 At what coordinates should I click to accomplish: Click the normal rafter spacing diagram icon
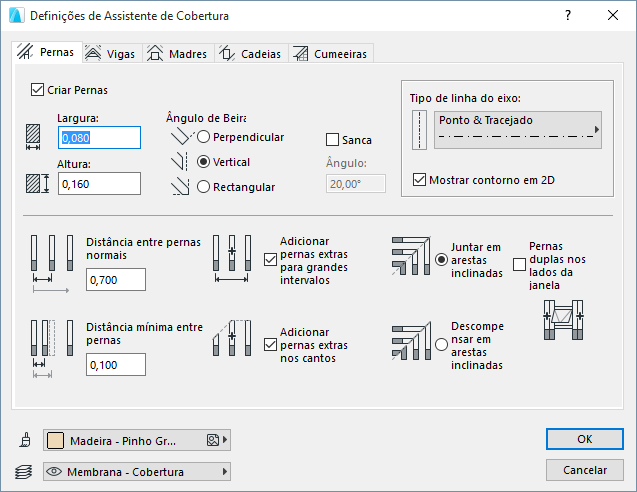coord(52,264)
